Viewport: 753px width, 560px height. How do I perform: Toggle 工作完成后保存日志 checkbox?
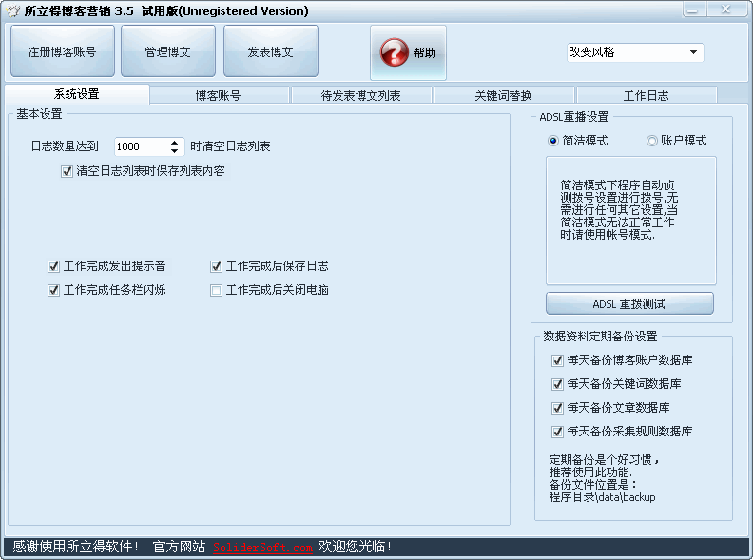point(216,266)
